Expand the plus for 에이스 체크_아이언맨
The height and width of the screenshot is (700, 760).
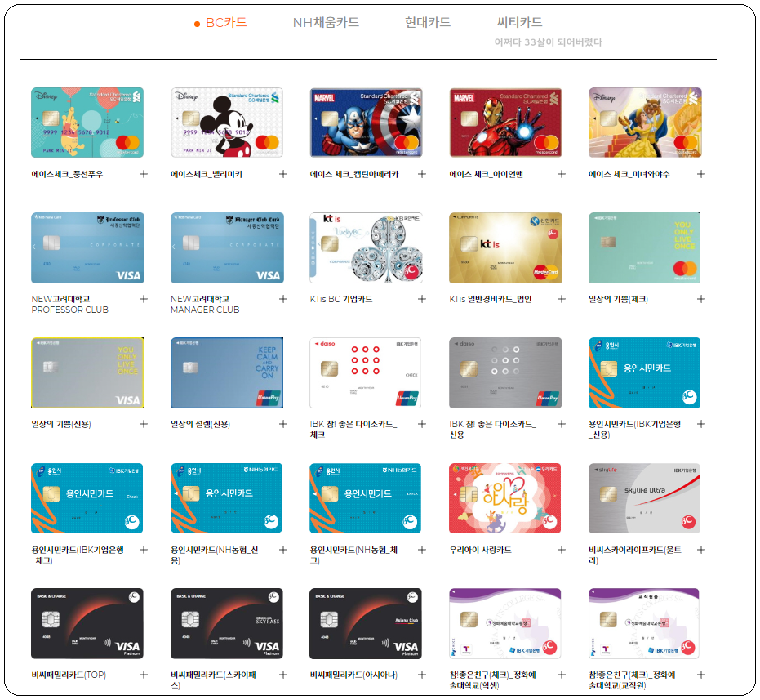pyautogui.click(x=562, y=174)
